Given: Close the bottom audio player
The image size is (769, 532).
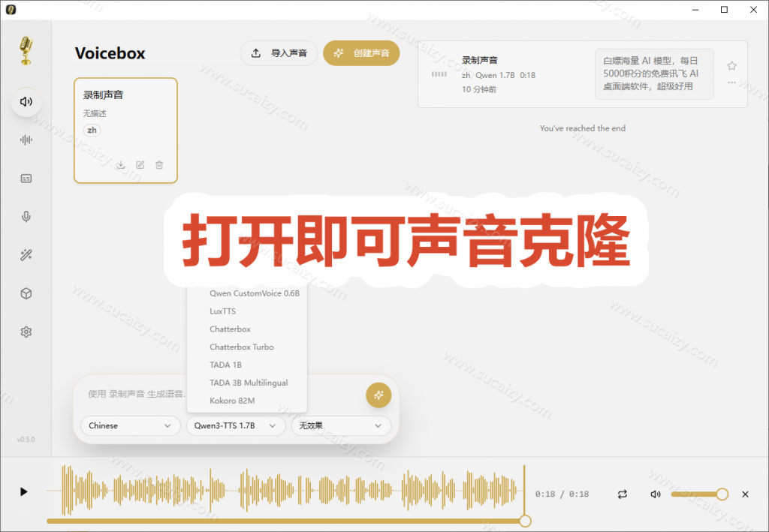Looking at the screenshot, I should click(745, 494).
